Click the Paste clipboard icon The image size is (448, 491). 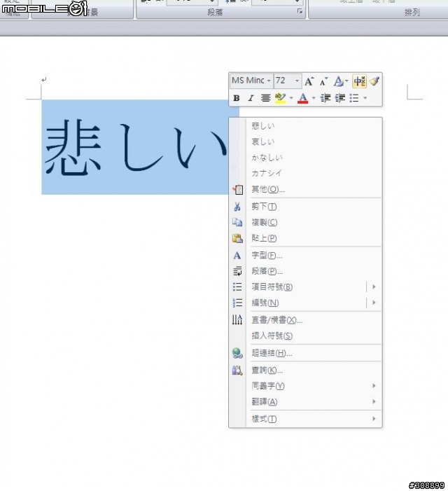point(237,238)
